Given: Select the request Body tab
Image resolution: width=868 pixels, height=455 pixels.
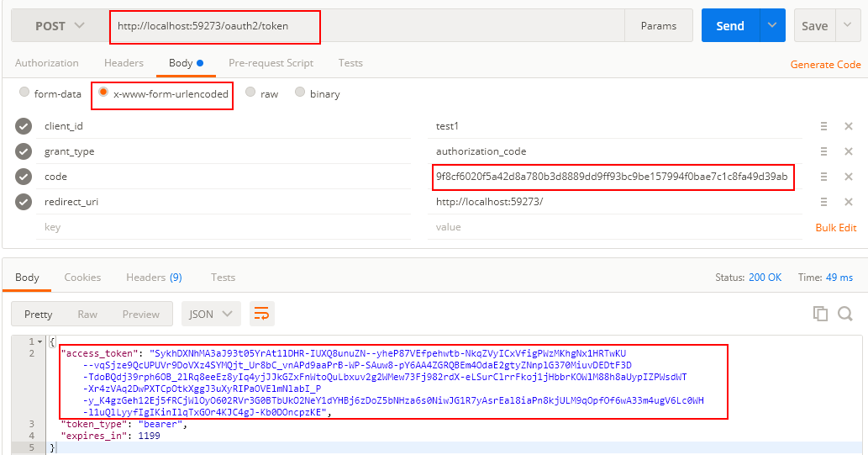Looking at the screenshot, I should [x=186, y=63].
